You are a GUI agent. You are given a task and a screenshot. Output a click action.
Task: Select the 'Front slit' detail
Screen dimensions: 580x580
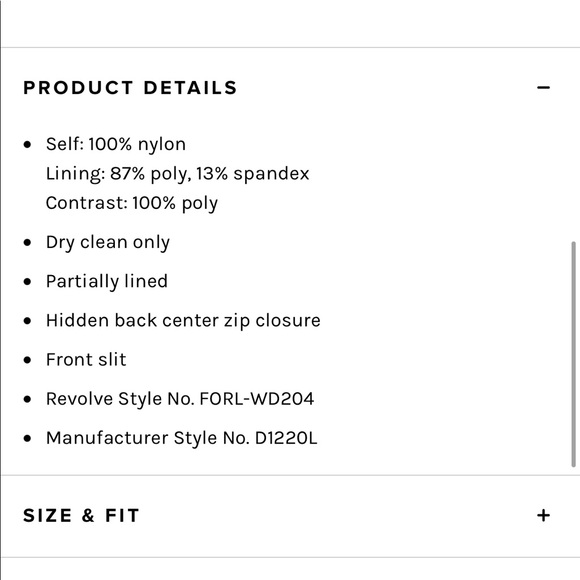point(86,360)
